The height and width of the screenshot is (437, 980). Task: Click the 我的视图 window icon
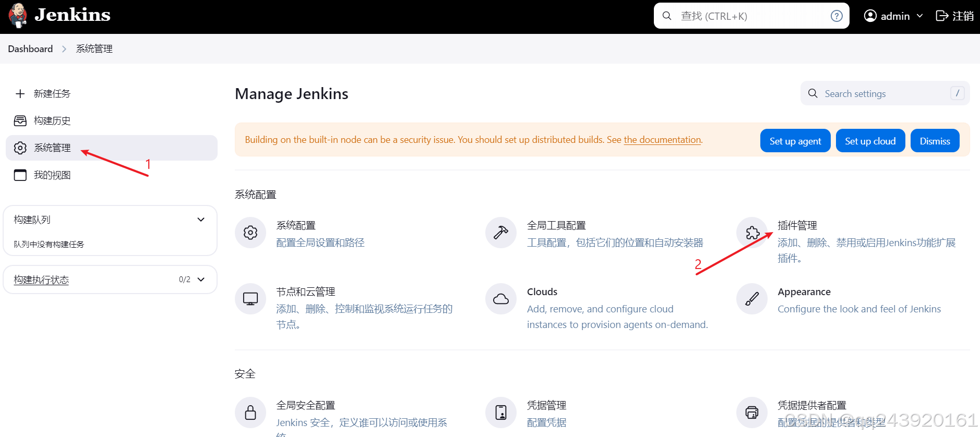[20, 175]
